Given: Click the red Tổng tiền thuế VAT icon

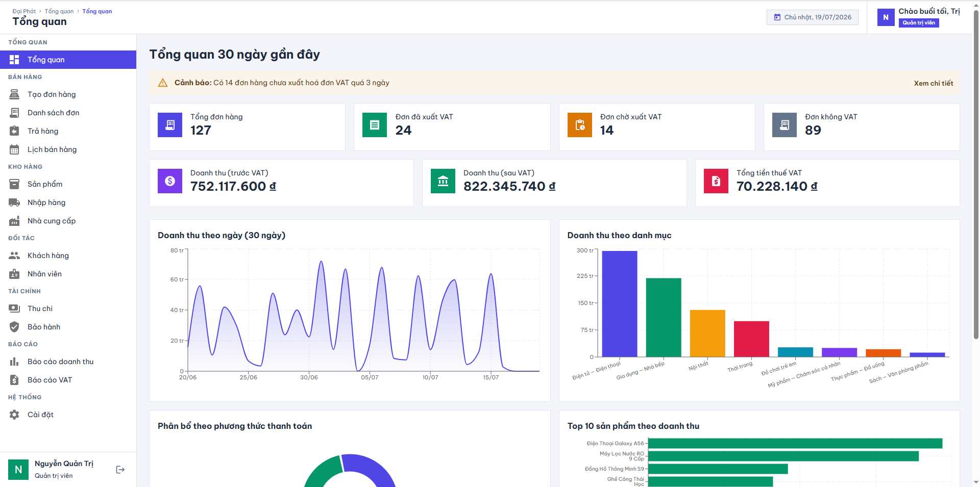Looking at the screenshot, I should [x=716, y=181].
